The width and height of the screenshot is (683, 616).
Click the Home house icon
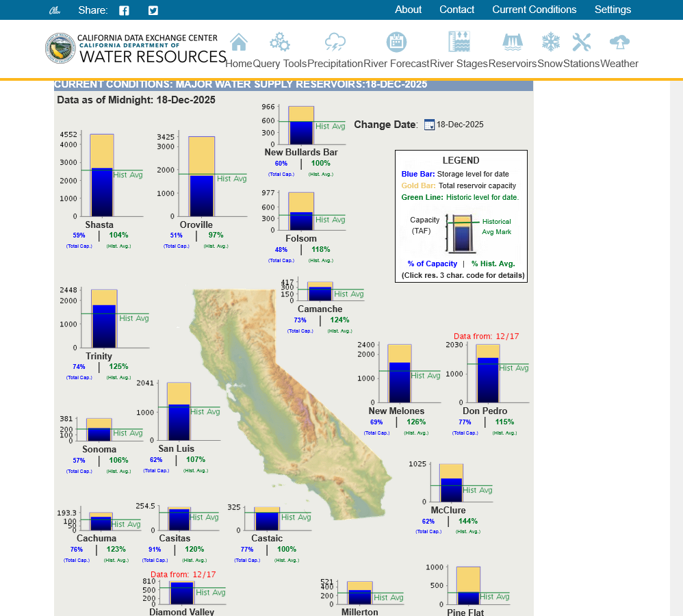(239, 42)
